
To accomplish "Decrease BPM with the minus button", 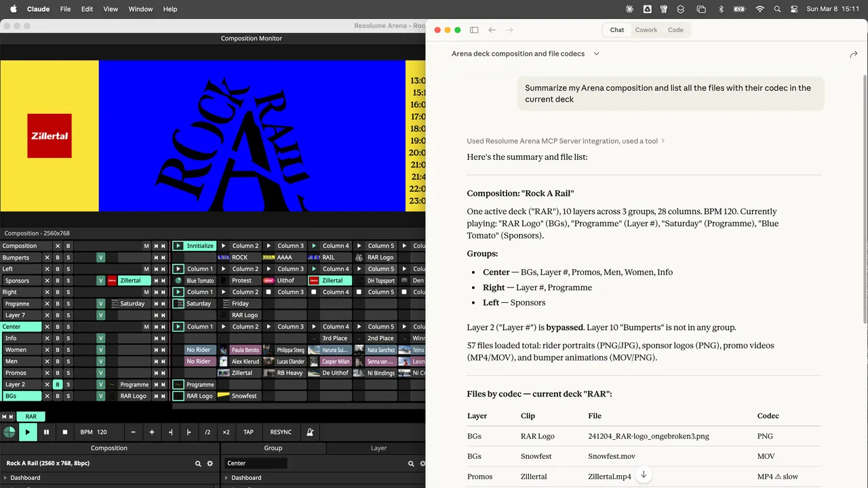I will coord(133,432).
